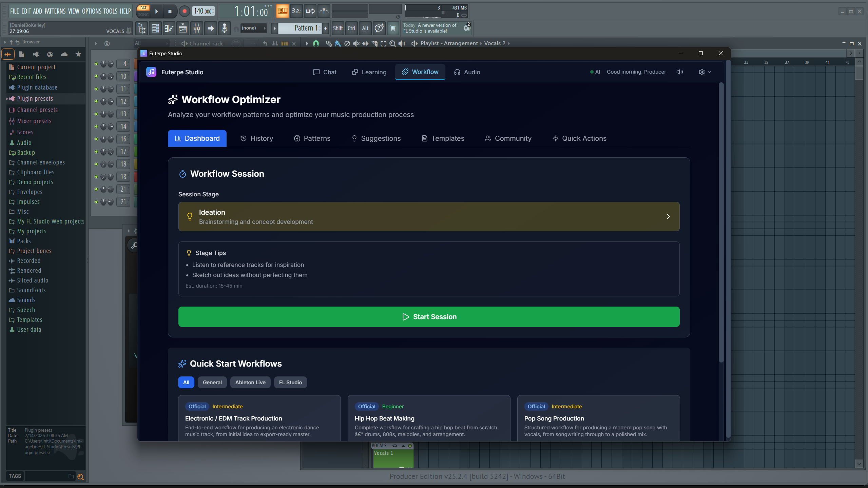
Task: Expand the Plugin presets tree arrow
Action: (x=7, y=99)
